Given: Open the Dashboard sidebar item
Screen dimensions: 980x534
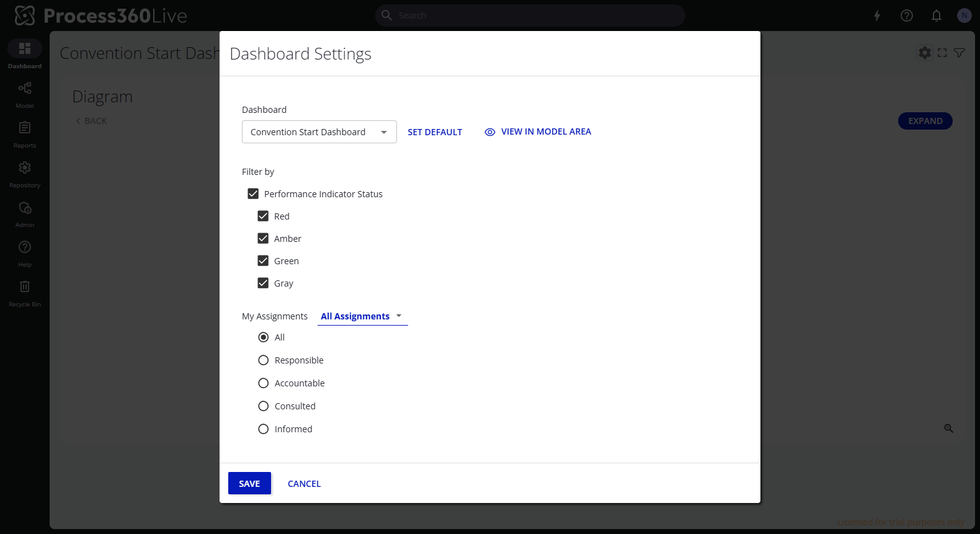Looking at the screenshot, I should tap(25, 54).
